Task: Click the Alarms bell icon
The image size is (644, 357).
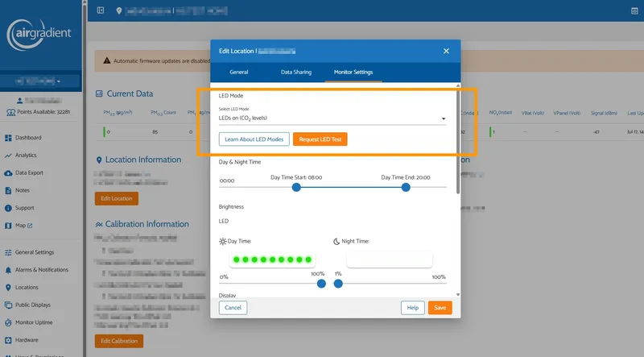Action: [8, 270]
